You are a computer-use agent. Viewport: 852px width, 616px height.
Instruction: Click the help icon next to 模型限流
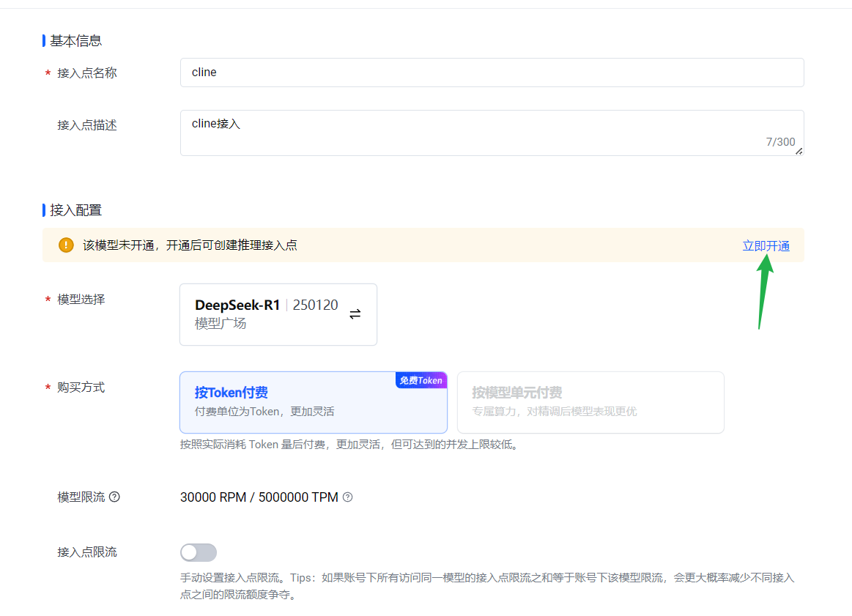[114, 497]
